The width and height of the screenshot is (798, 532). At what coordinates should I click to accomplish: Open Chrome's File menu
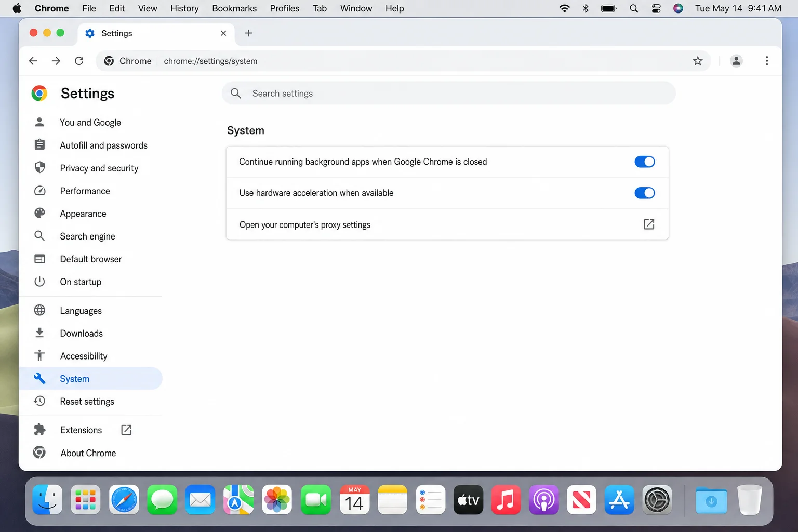pos(89,8)
